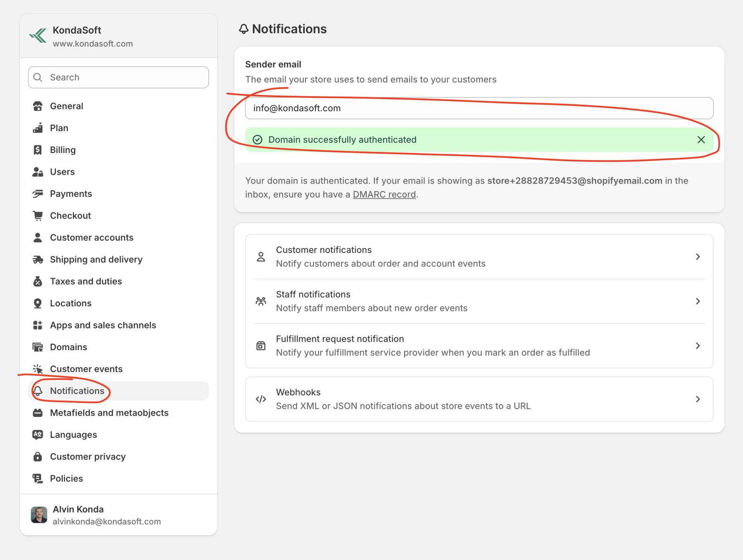Click the settings Search box

118,77
